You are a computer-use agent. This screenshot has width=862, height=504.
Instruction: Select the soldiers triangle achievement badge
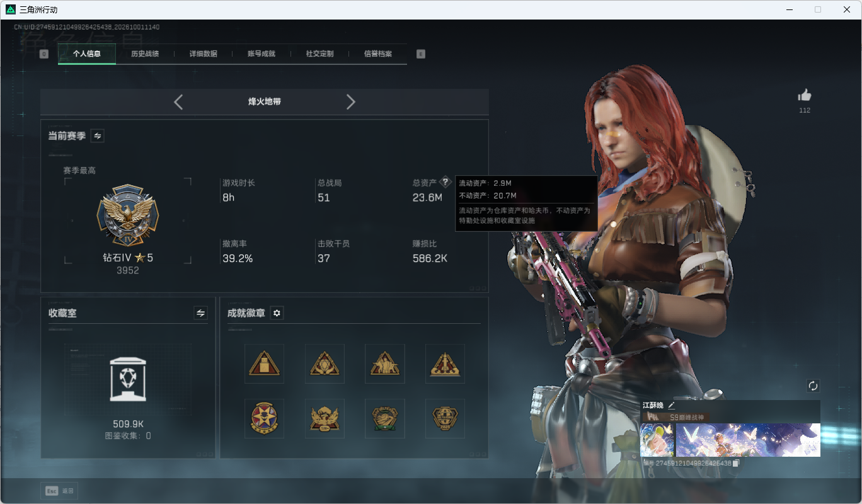click(x=385, y=364)
